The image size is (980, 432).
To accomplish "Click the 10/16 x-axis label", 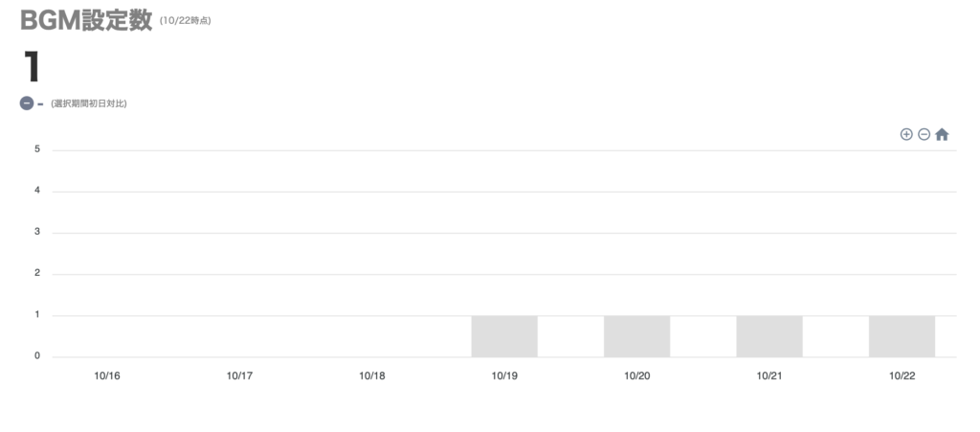I will [x=107, y=376].
